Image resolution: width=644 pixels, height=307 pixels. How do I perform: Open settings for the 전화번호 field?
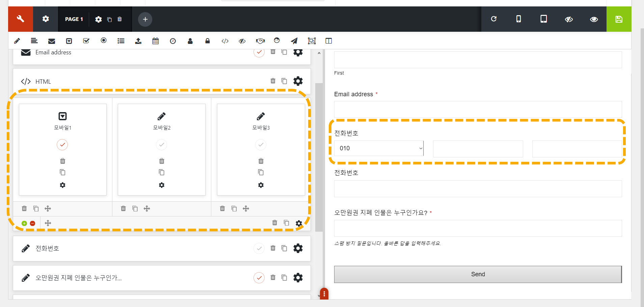click(x=298, y=248)
